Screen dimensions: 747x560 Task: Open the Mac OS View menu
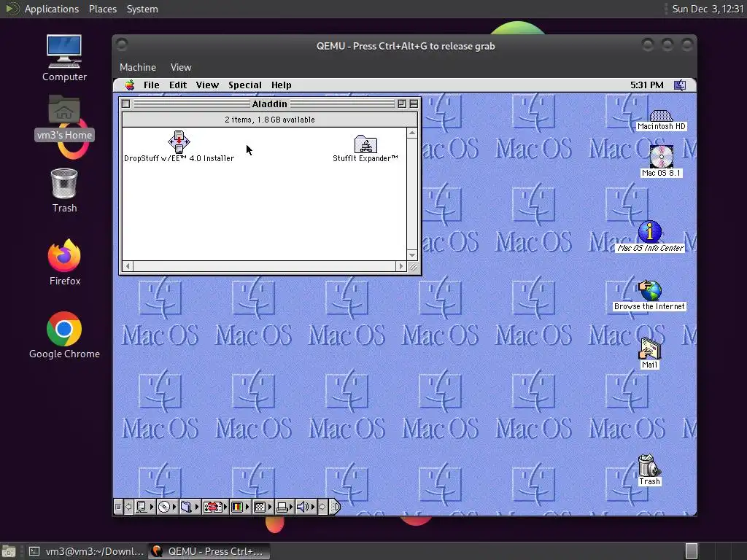tap(207, 85)
